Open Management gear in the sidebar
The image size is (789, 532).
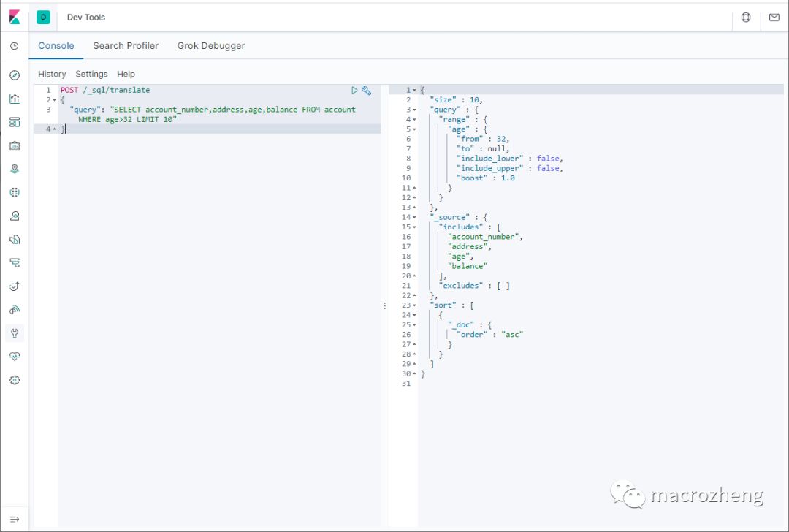15,380
